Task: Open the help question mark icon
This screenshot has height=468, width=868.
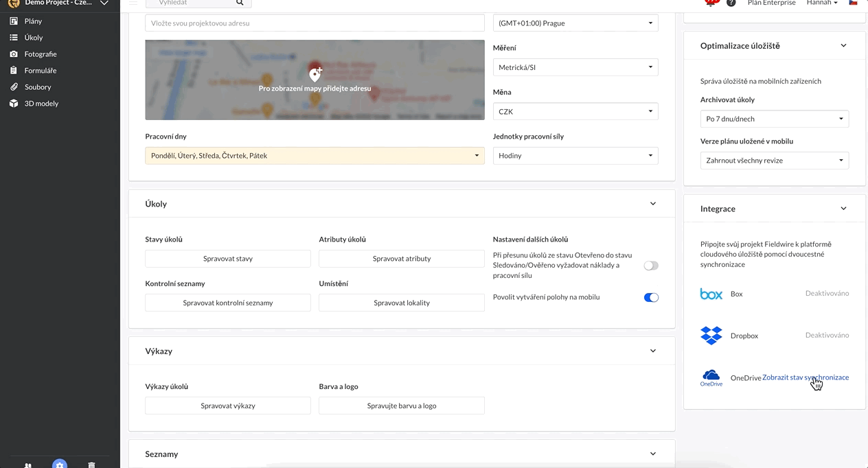Action: coord(731,3)
